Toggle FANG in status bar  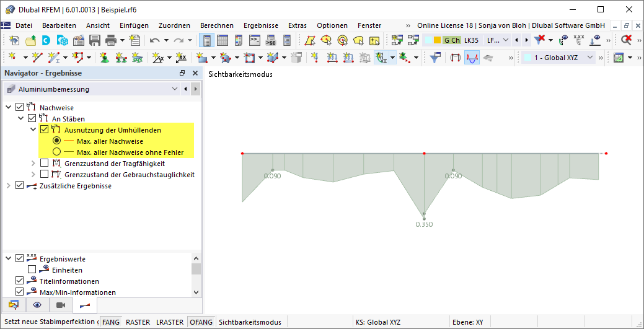point(111,322)
